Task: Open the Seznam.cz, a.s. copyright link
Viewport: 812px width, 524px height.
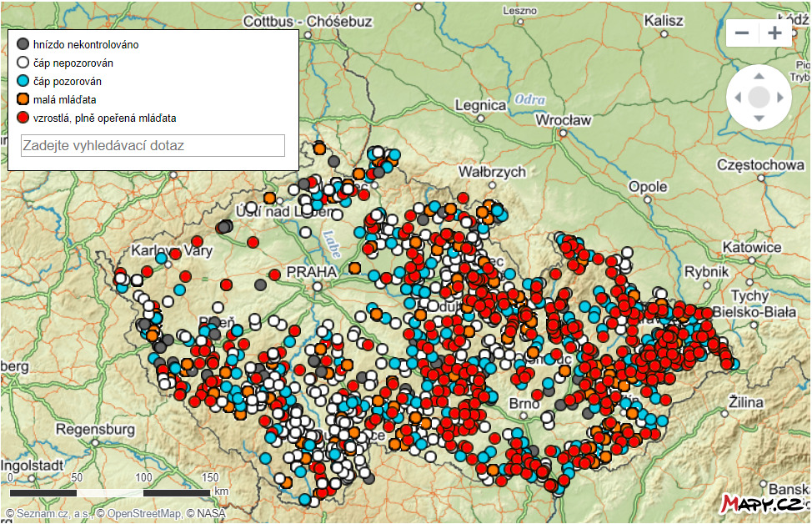Action: pos(54,514)
